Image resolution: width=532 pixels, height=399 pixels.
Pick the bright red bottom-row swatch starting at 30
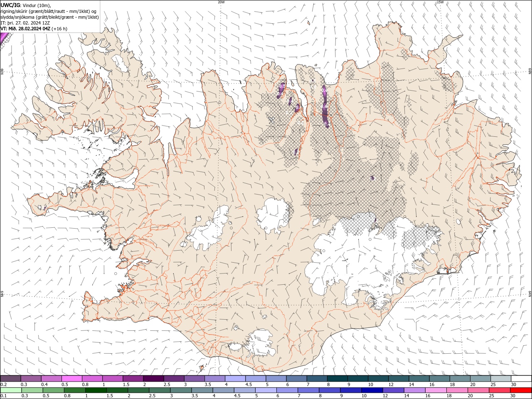(x=520, y=390)
